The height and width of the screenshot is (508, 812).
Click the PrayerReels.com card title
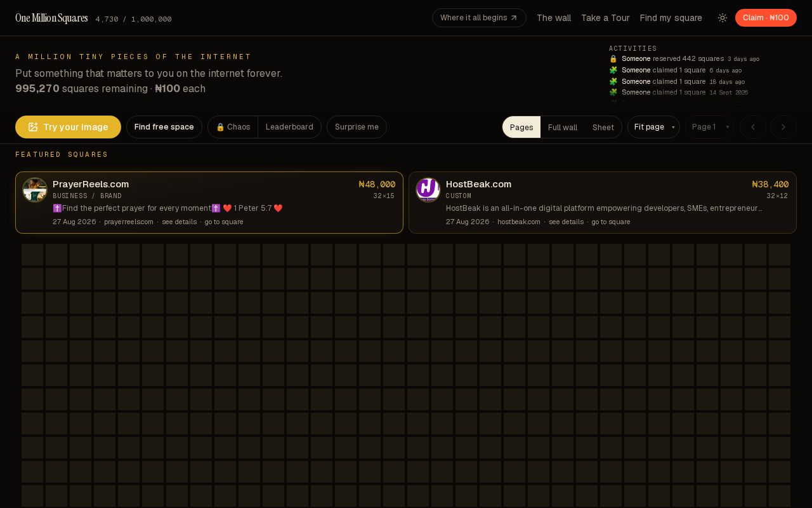tap(91, 184)
